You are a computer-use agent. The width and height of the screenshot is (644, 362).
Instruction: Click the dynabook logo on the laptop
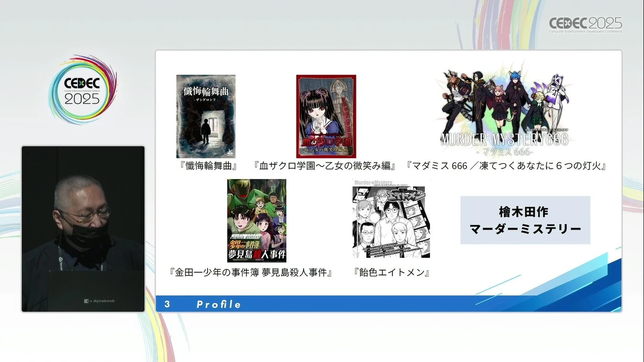tap(99, 301)
